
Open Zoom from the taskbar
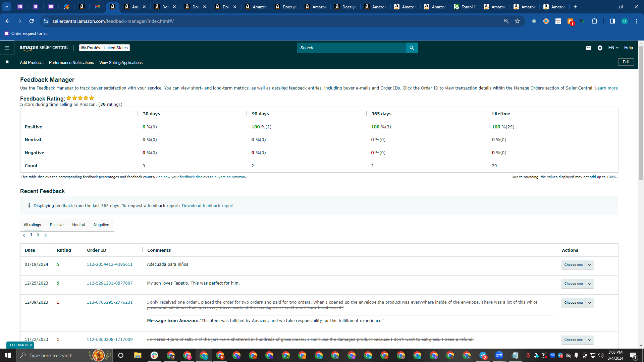tap(499, 355)
